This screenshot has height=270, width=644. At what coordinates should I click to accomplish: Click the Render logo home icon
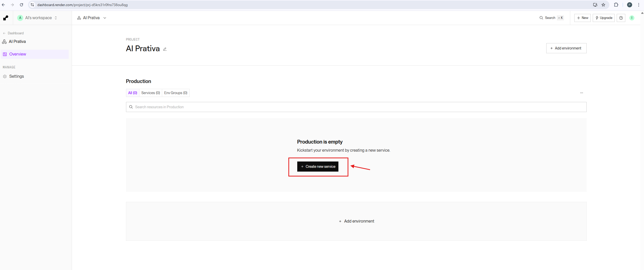6,18
